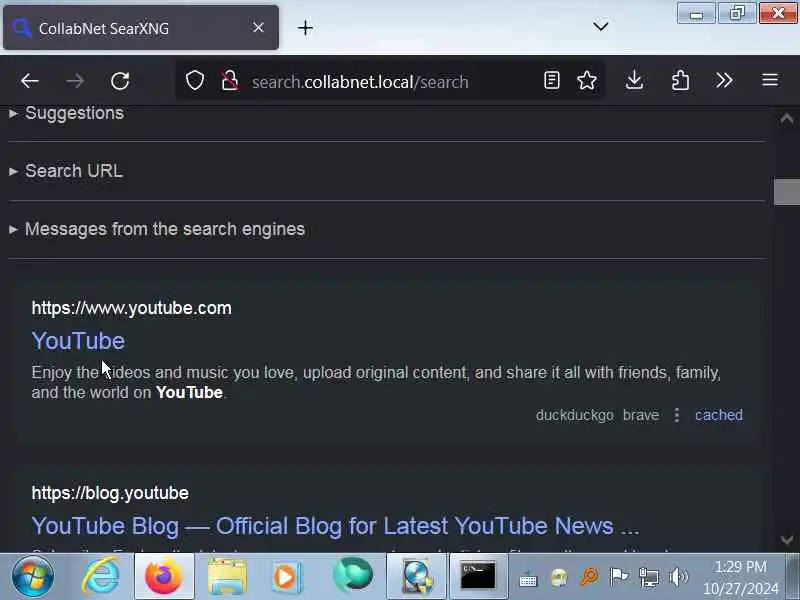
Task: Close the CollabNet SearXNG tab
Action: [x=258, y=28]
